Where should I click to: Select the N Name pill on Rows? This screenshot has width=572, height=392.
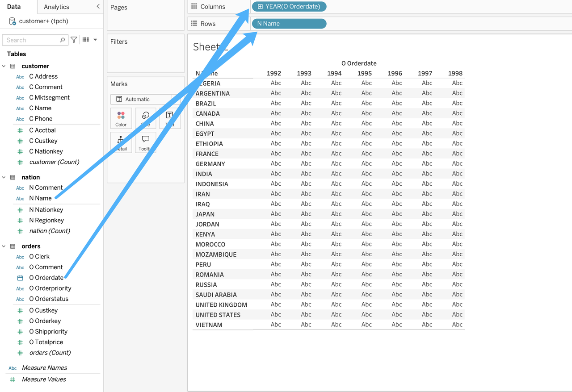tap(289, 24)
